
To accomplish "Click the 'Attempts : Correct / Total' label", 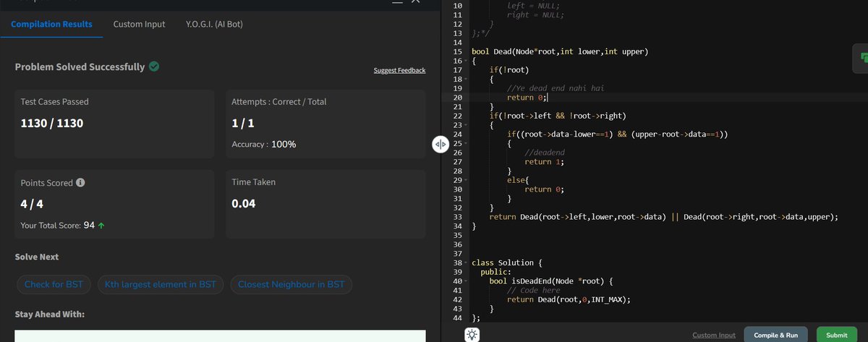I will tap(278, 102).
